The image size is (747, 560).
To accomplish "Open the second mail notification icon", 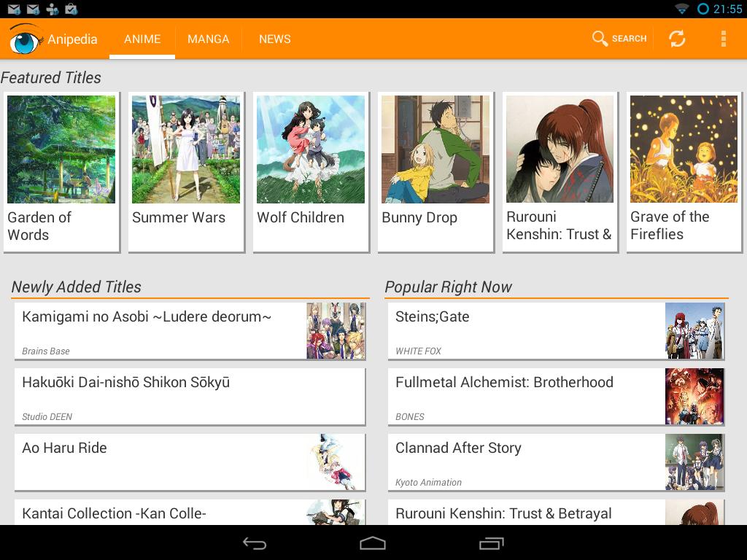I will point(34,9).
